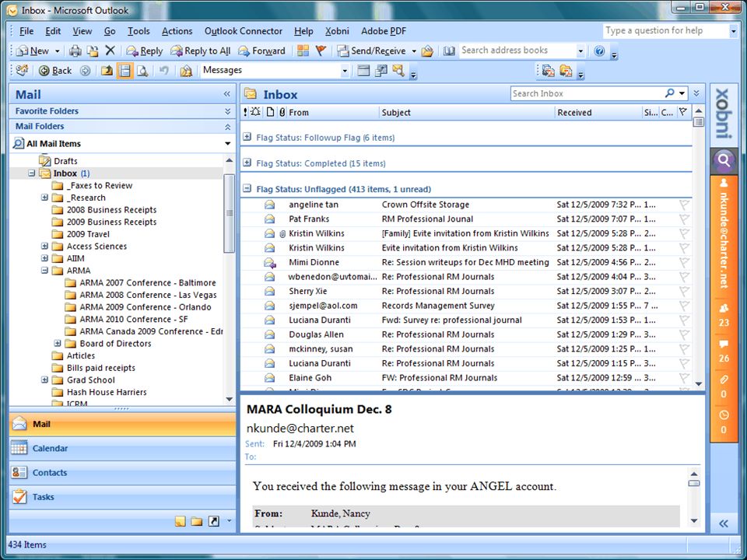Click the Send/Receive button
Image resolution: width=747 pixels, height=560 pixels.
pos(372,51)
